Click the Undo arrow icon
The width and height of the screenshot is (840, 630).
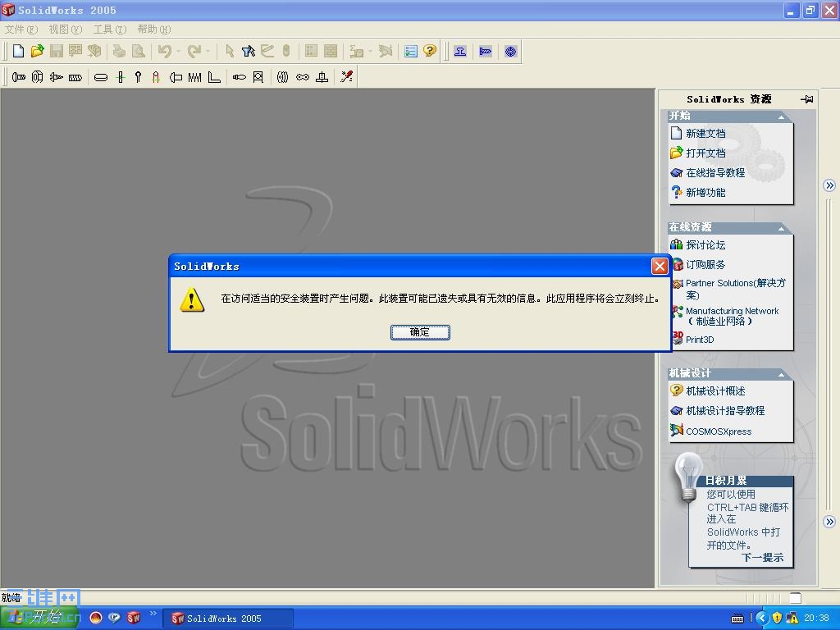click(x=164, y=51)
